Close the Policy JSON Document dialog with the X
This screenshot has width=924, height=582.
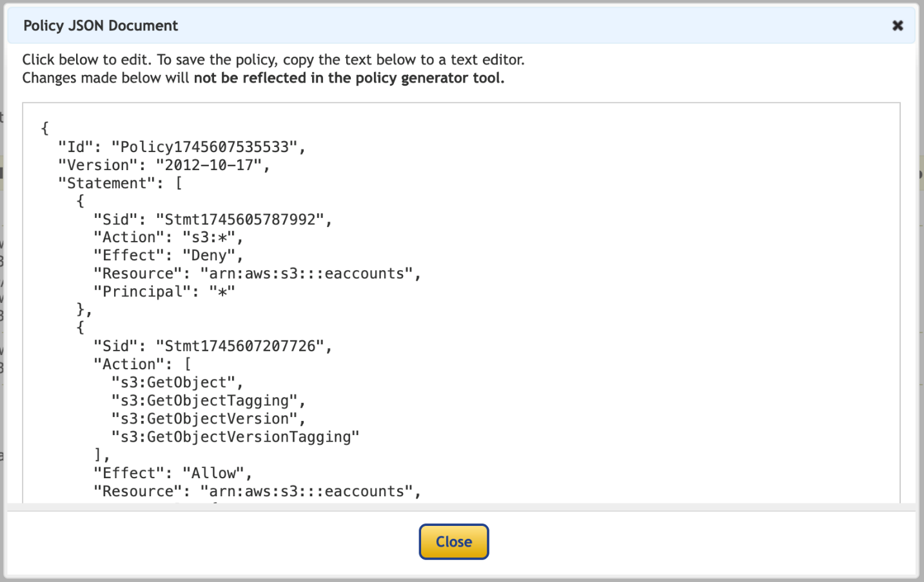coord(897,26)
